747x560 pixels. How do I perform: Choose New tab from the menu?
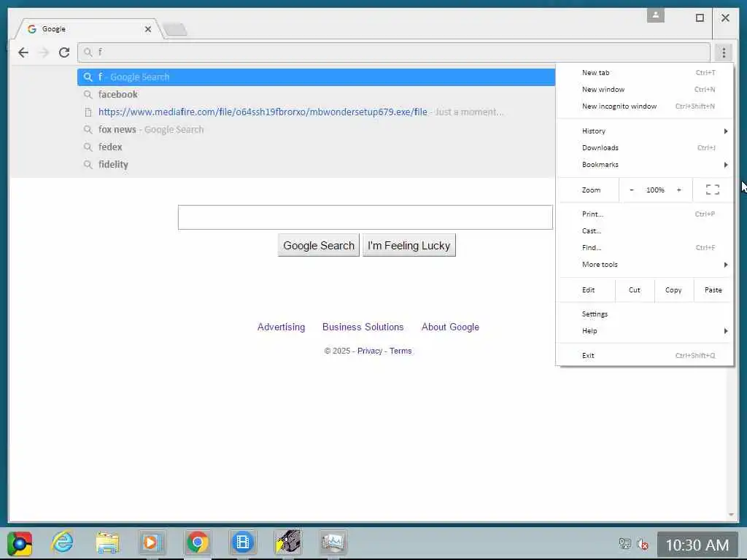[x=645, y=73]
